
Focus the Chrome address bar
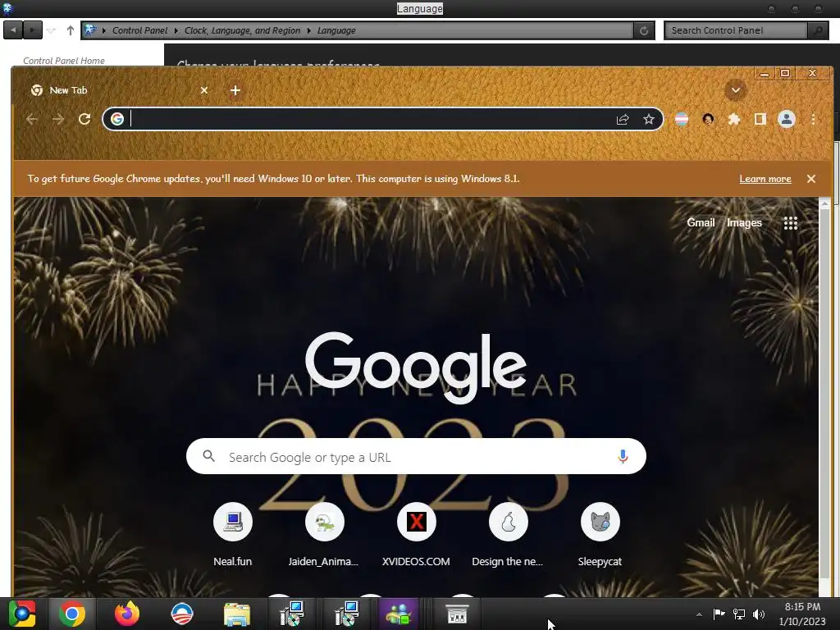pyautogui.click(x=370, y=119)
